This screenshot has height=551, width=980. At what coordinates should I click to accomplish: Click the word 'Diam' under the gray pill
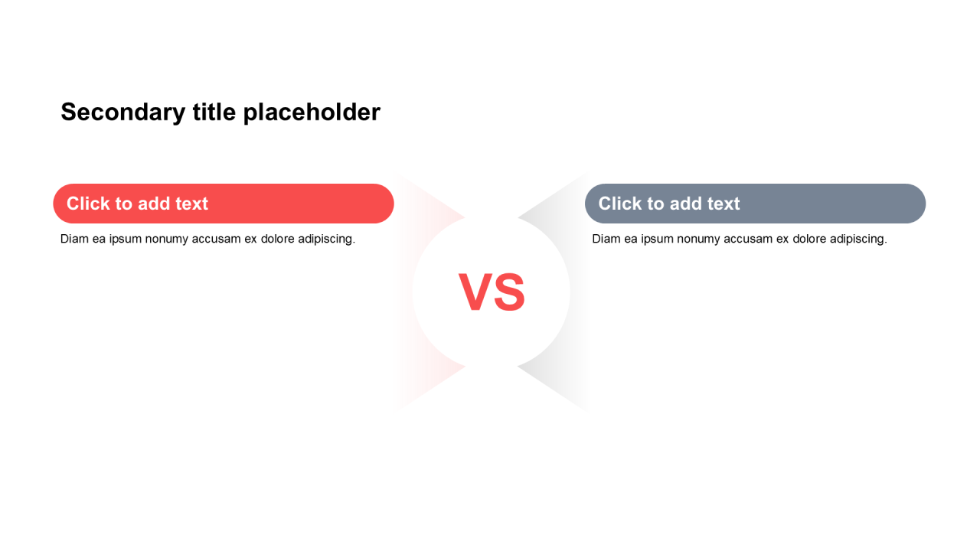606,239
